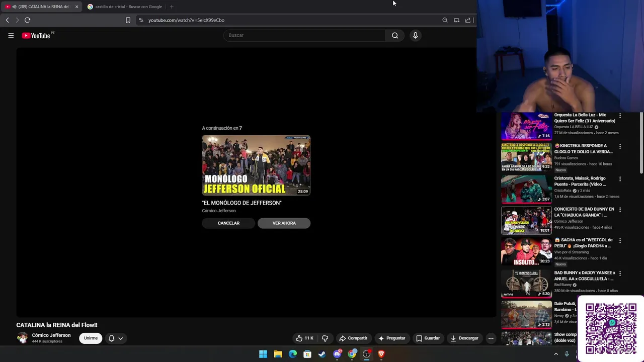Open BAD BUNNY x DADDY YANKEE thumbnail
Viewport: 644px width, 362px height.
click(526, 283)
